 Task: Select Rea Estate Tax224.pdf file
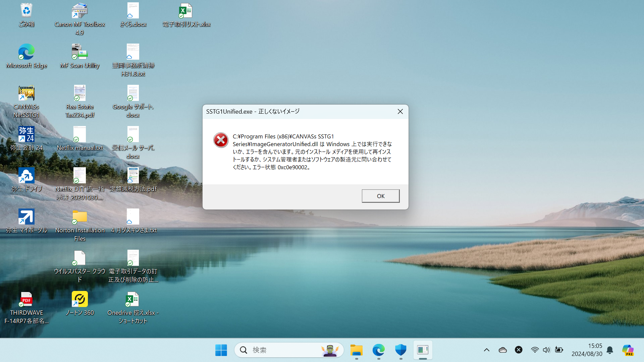point(79,102)
